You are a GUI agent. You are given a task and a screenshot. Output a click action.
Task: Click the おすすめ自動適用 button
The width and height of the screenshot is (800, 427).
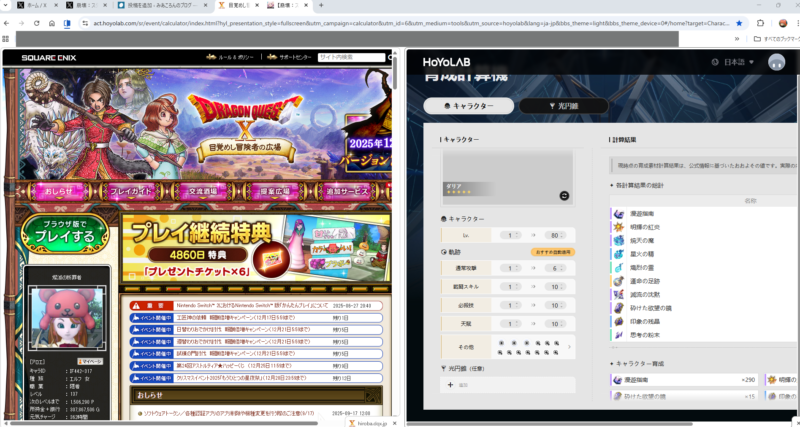553,252
